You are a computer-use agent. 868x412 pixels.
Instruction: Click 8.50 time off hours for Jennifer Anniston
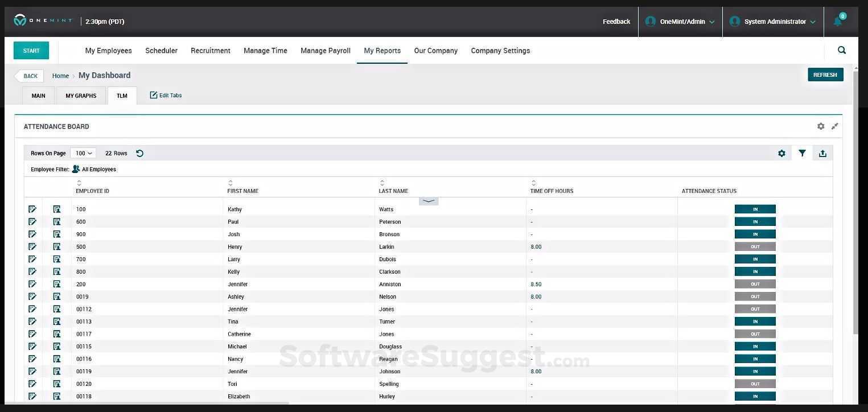536,284
